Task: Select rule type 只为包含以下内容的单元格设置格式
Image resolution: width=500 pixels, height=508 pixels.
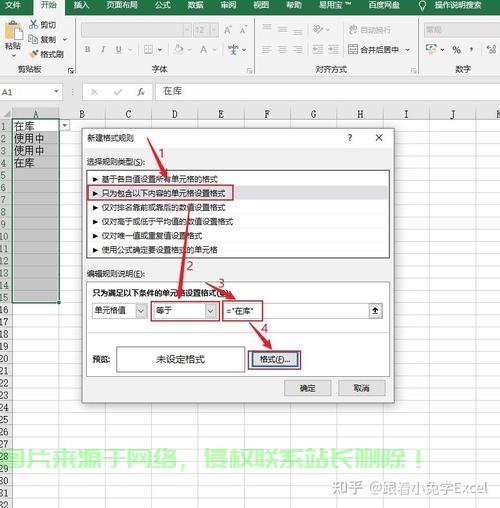Action: 238,193
